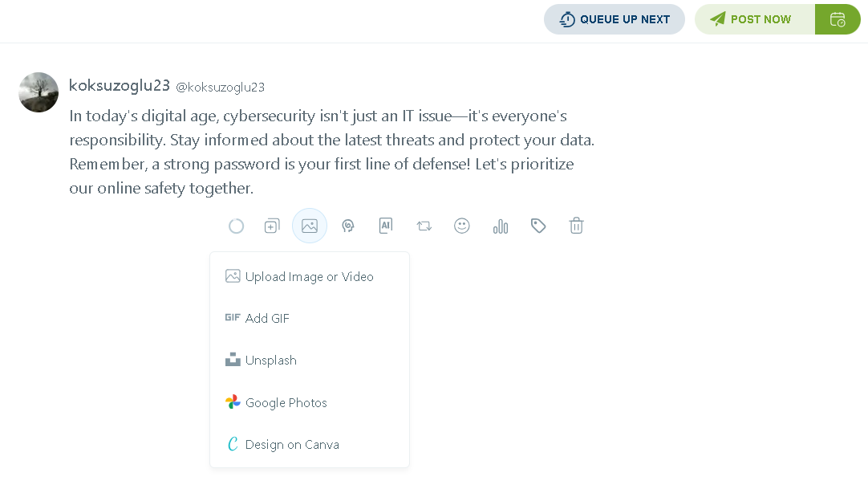Add another tweet to thread icon

coord(272,226)
